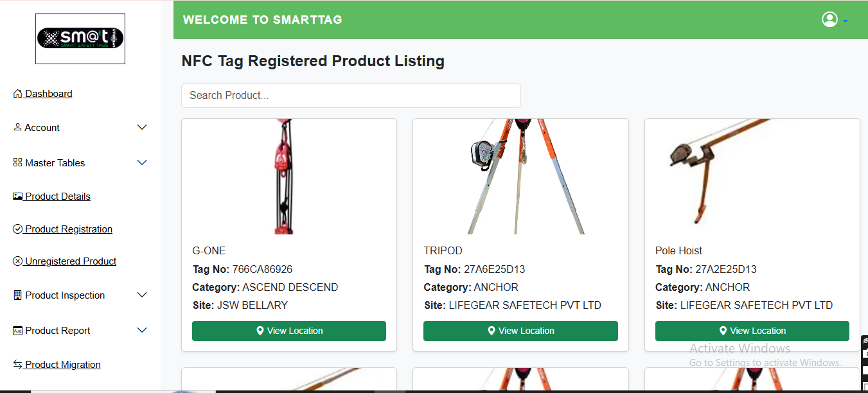Click the Product Report calendar icon
Viewport: 868px width, 393px height.
17,331
